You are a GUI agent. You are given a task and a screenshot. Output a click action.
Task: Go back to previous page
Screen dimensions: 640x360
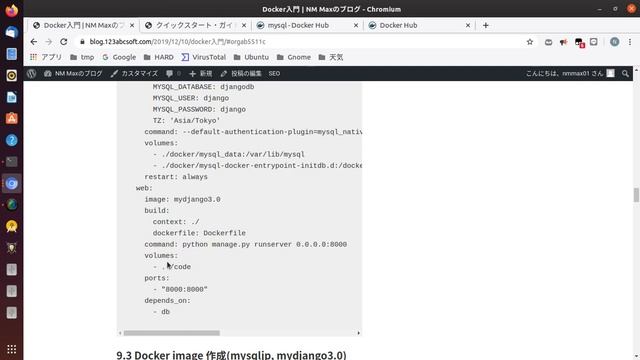click(x=33, y=42)
